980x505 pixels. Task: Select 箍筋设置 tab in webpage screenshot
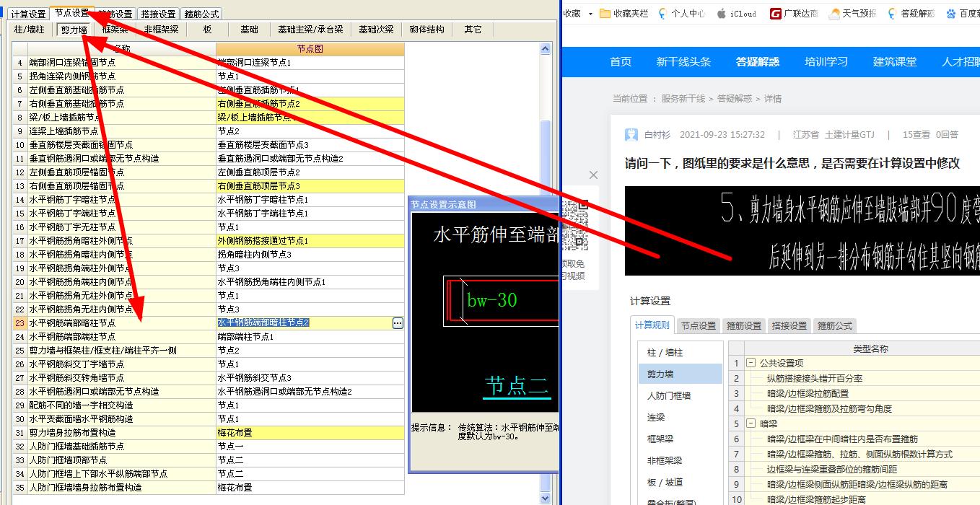(x=744, y=326)
